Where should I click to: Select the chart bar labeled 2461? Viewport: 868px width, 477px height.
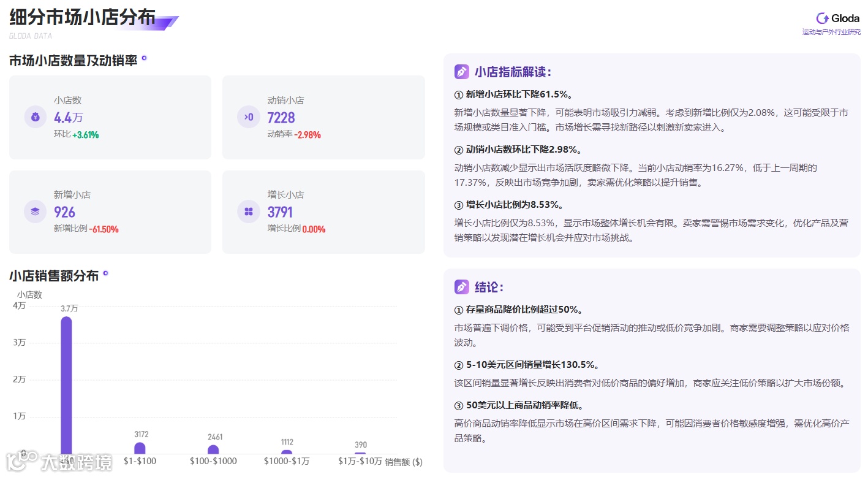(213, 449)
